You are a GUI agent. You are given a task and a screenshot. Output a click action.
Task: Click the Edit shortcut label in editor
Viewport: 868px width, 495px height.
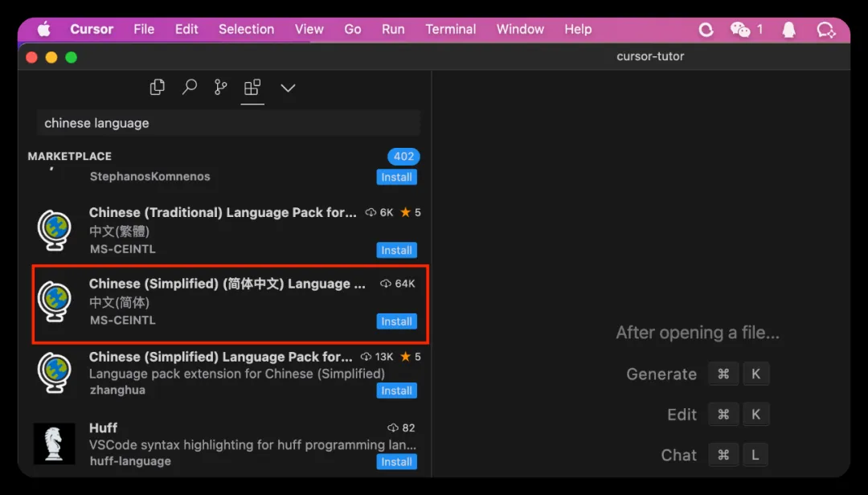tap(682, 415)
